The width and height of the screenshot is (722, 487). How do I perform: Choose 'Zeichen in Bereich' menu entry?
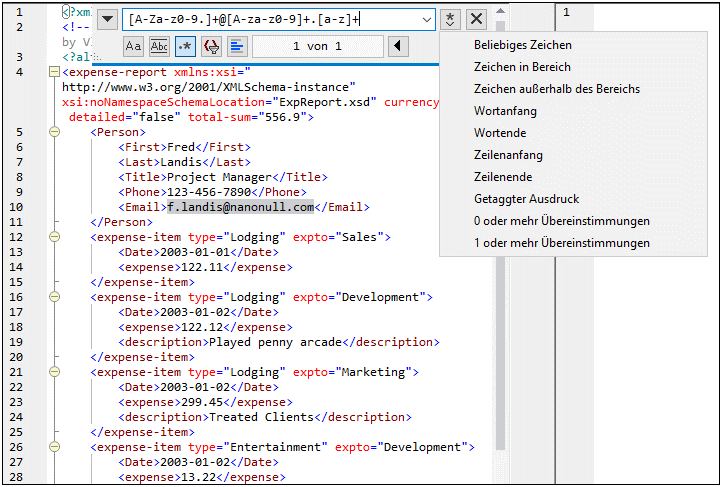click(x=522, y=67)
